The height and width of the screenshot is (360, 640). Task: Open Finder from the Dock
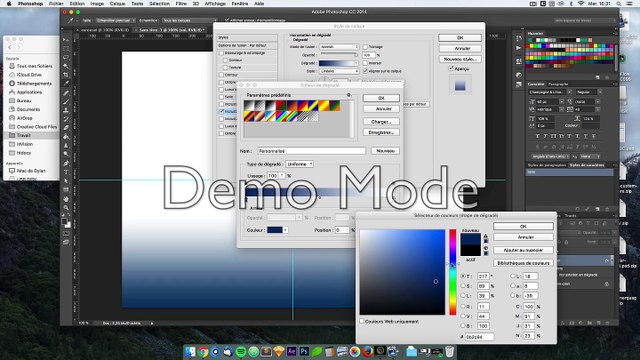pos(190,351)
